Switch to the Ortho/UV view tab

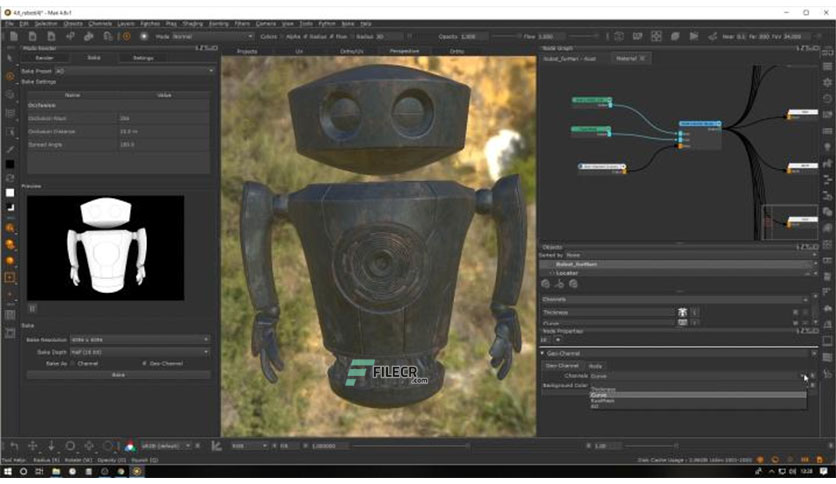click(x=351, y=51)
